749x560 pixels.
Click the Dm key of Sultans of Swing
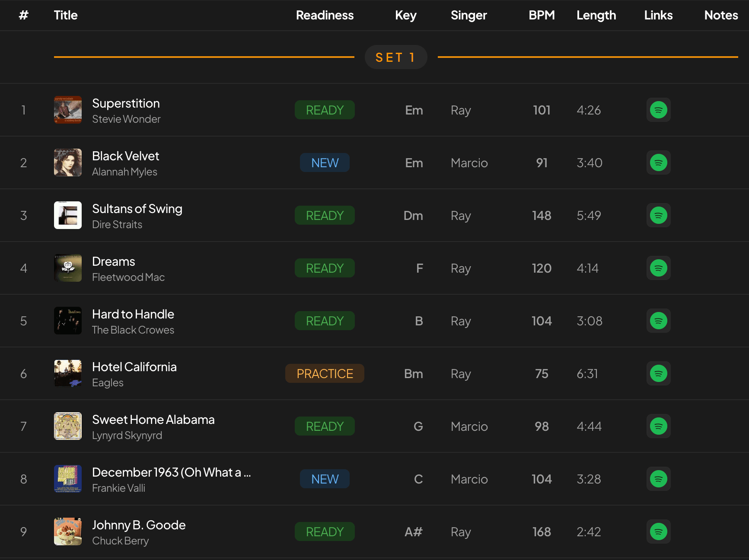[x=413, y=215]
